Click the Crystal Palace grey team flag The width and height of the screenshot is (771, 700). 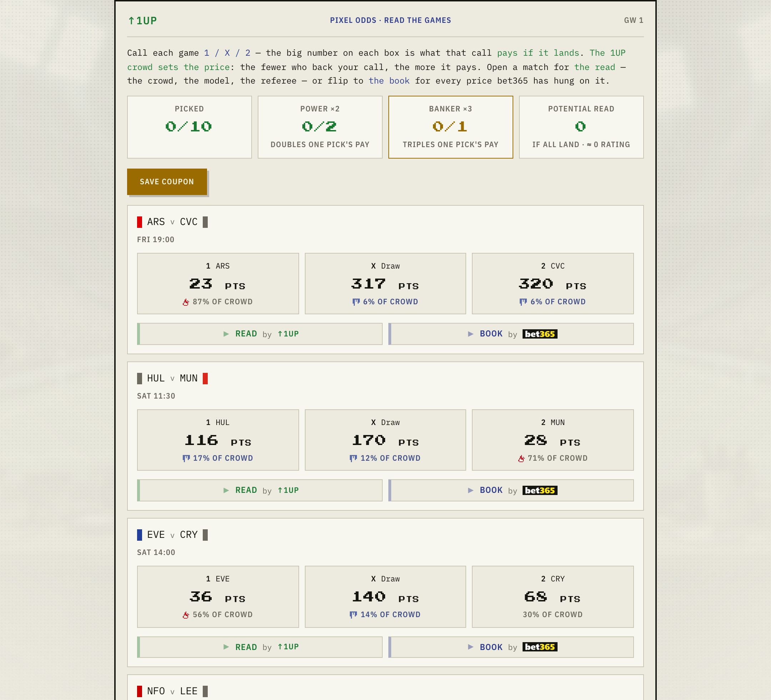pos(205,535)
